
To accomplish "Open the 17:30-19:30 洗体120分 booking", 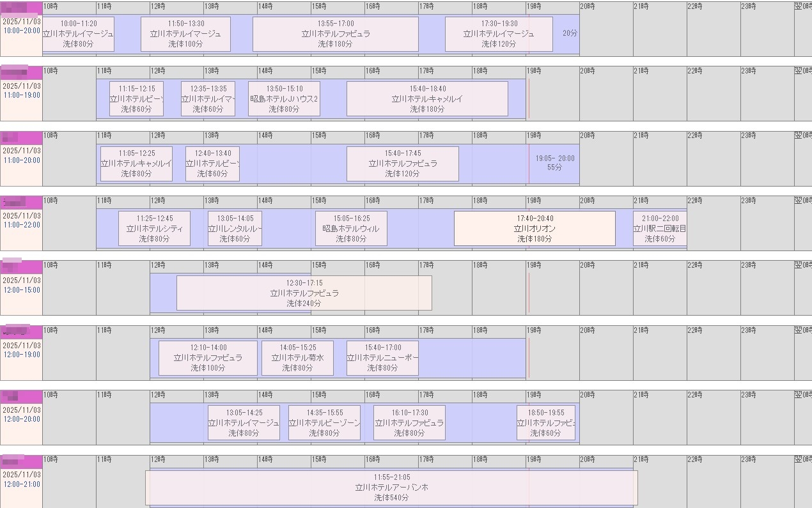I will pos(499,34).
